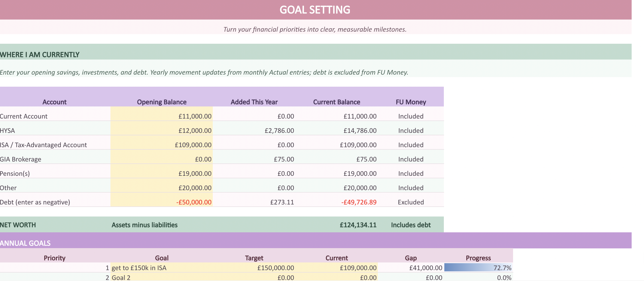Click the Assets minus liabilities text
The height and width of the screenshot is (281, 644).
coord(145,225)
